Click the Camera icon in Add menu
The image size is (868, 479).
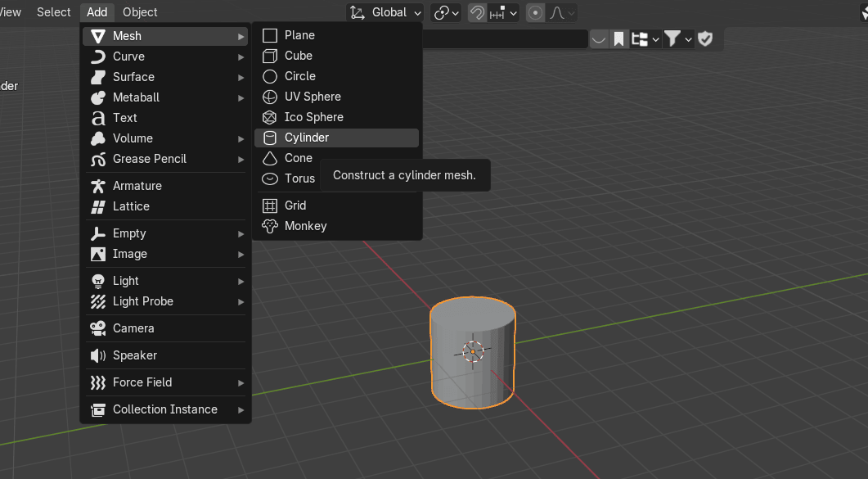click(x=98, y=328)
